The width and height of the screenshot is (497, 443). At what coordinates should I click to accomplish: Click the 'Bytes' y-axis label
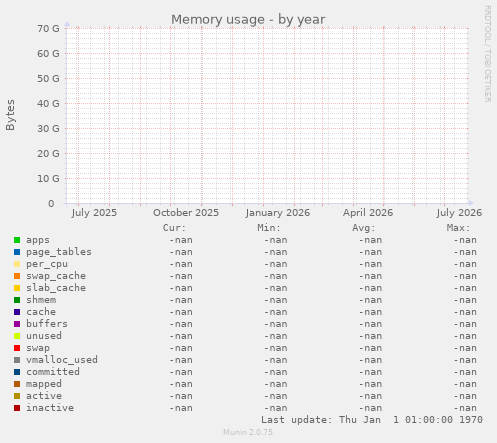[x=10, y=115]
